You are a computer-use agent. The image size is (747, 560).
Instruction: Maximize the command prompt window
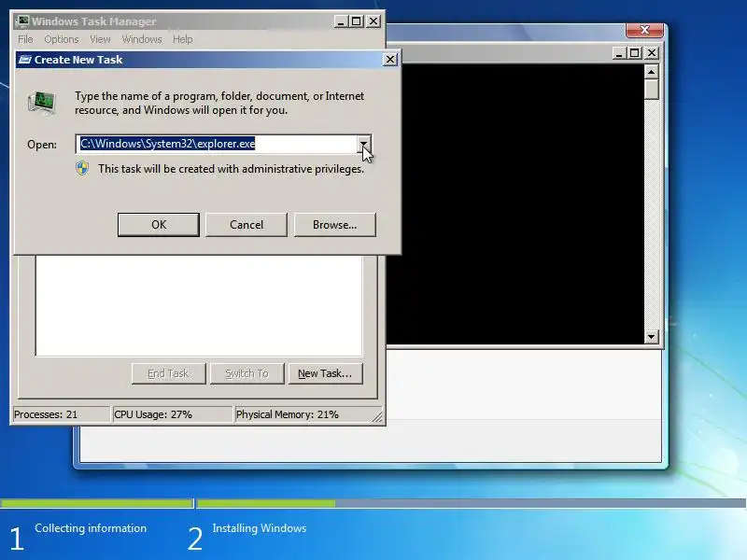tap(635, 53)
